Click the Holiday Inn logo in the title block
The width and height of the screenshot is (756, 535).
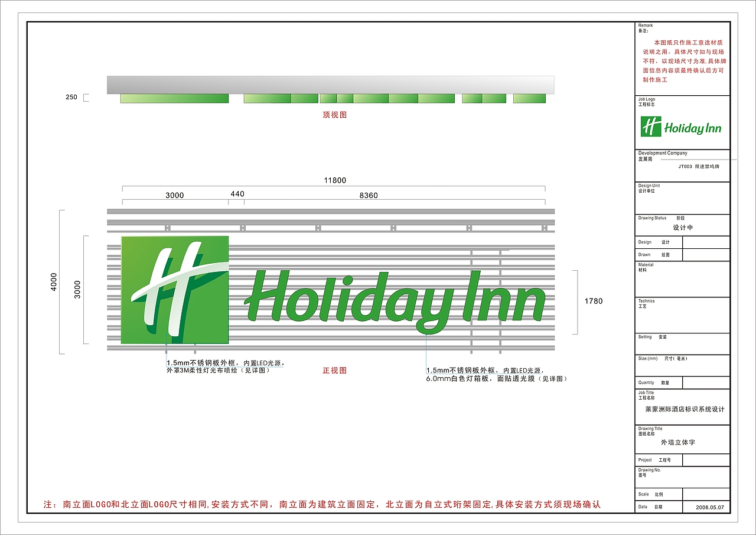coord(681,127)
